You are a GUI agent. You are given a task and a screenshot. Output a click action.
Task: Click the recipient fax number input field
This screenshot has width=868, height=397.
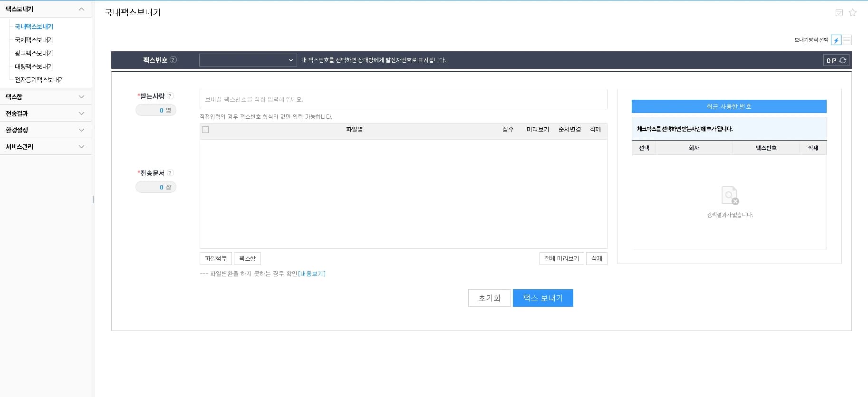pos(404,99)
